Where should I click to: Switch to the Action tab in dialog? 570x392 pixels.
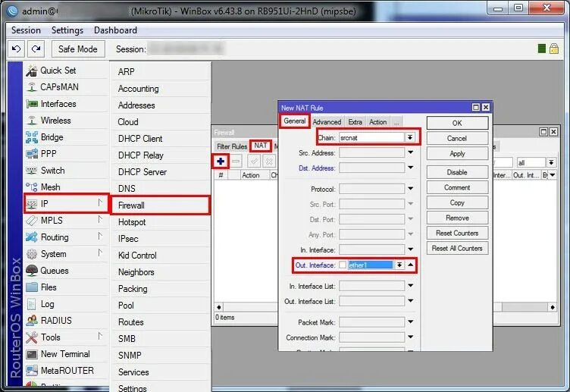(x=377, y=122)
